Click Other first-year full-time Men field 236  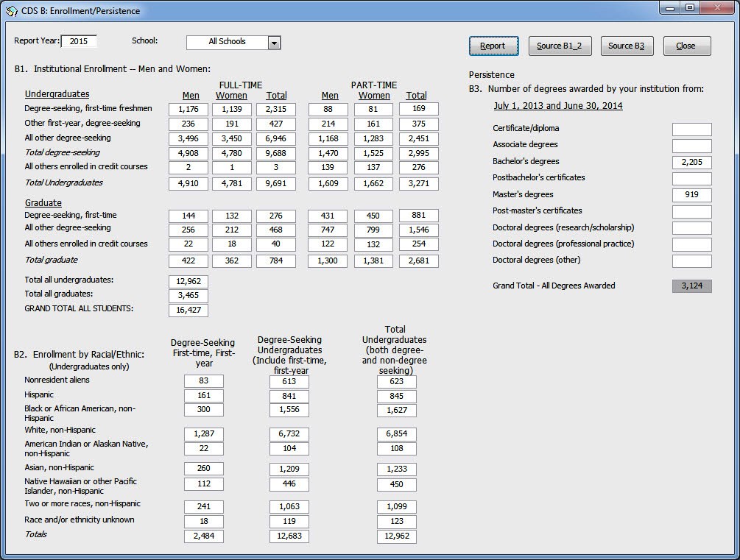coord(188,124)
